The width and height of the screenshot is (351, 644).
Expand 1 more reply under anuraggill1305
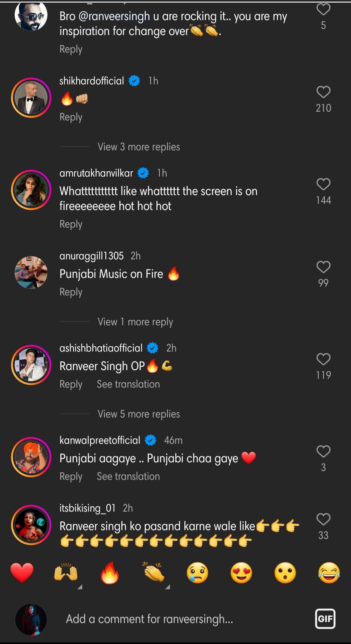[135, 322]
